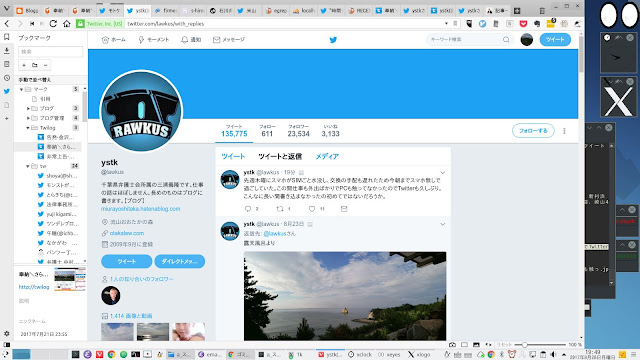Add new bookmark with plus button
Screen dimensions: 640x360
(x=24, y=65)
